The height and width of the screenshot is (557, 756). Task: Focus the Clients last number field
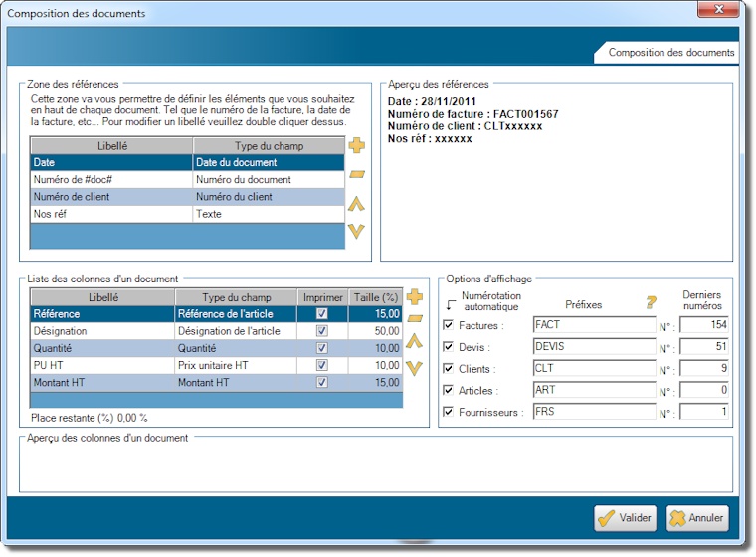[703, 369]
